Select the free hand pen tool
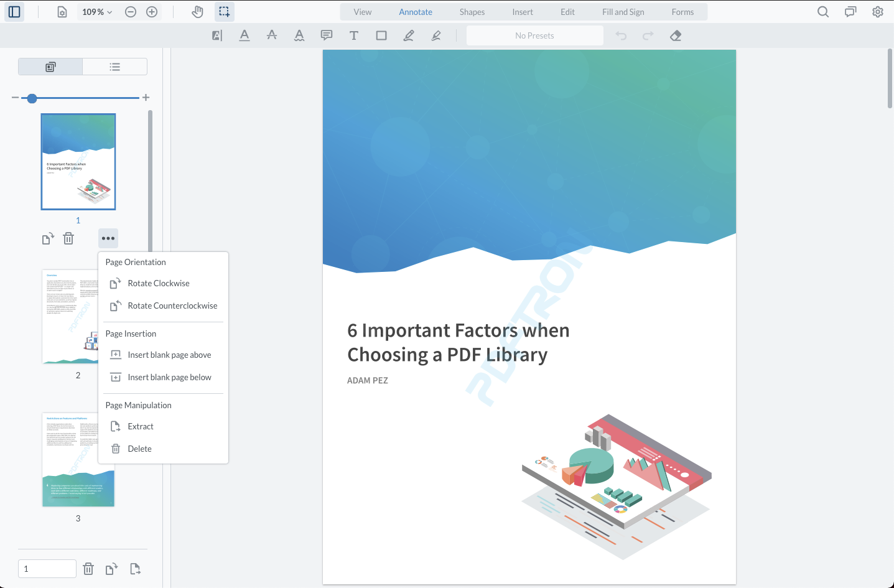The height and width of the screenshot is (588, 894). pyautogui.click(x=409, y=35)
